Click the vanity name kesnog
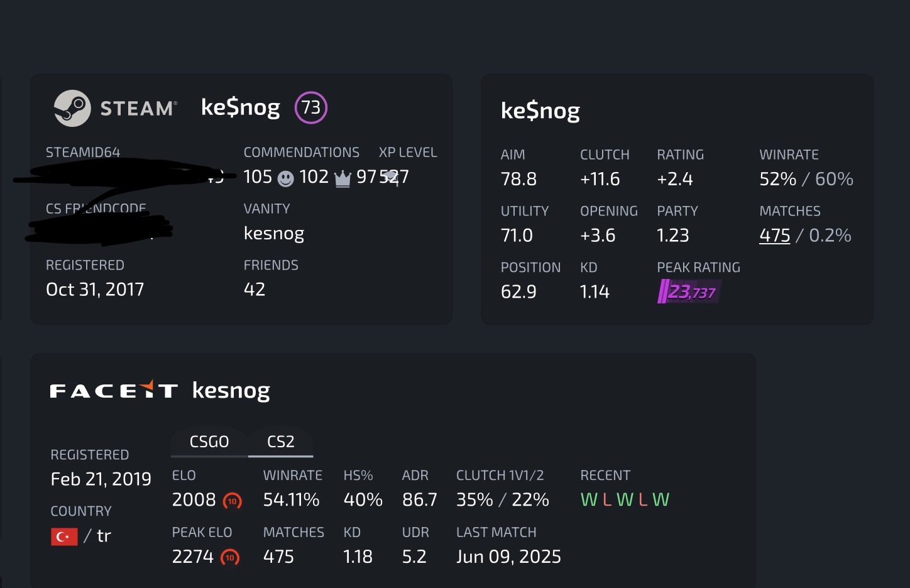The height and width of the screenshot is (588, 910). tap(274, 234)
